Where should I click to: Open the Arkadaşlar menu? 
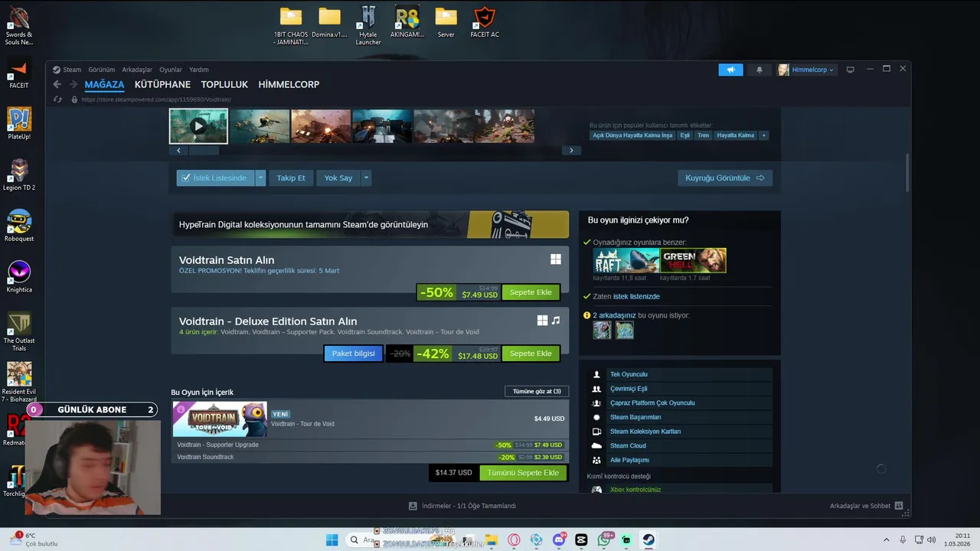coord(137,70)
